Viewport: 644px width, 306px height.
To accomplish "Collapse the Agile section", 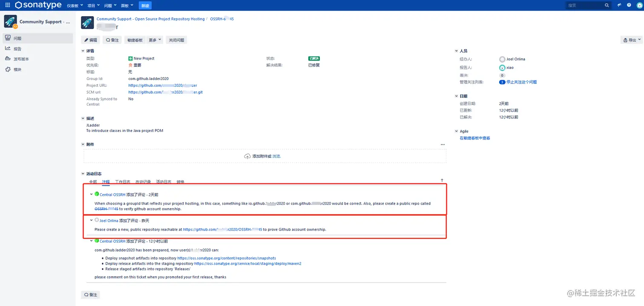I will [x=456, y=131].
